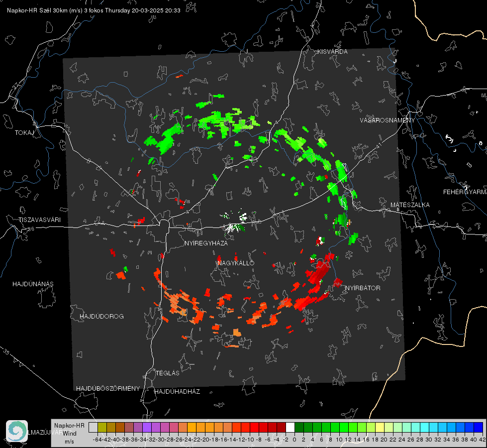Click the NYÍRBÁTOR city label
Screen dimensions: 487x448
(x=363, y=288)
